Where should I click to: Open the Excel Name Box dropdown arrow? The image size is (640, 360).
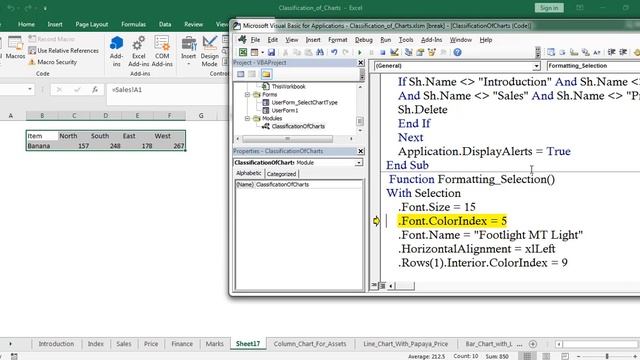pyautogui.click(x=30, y=89)
